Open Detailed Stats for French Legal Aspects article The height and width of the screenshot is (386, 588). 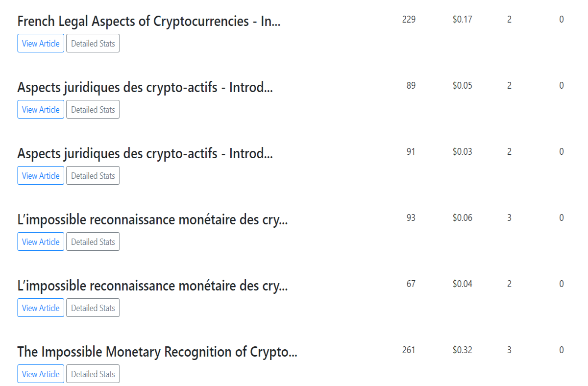coord(93,43)
